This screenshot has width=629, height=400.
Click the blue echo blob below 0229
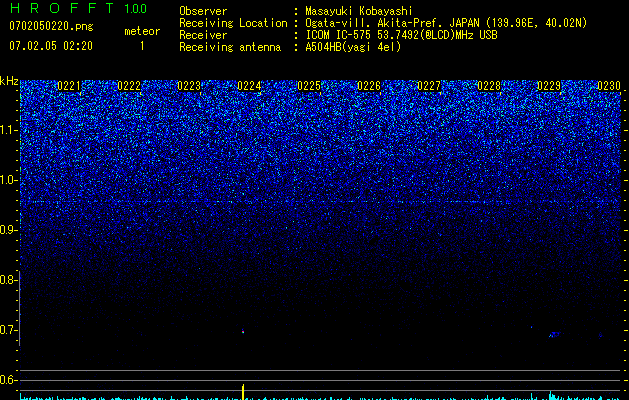554,334
